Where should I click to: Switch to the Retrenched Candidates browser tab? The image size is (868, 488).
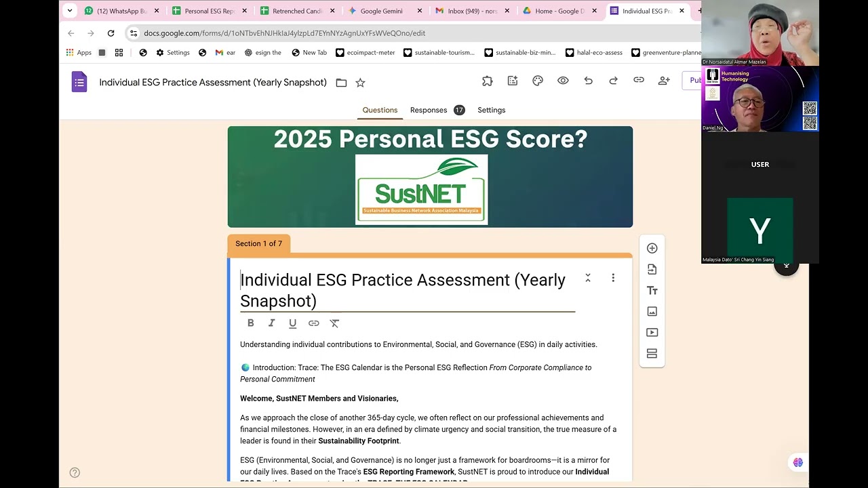[x=296, y=11]
